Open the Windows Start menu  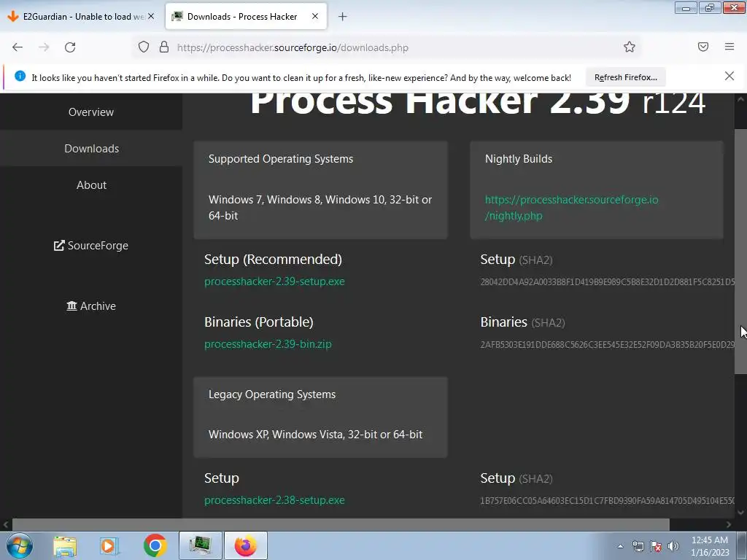pyautogui.click(x=20, y=545)
